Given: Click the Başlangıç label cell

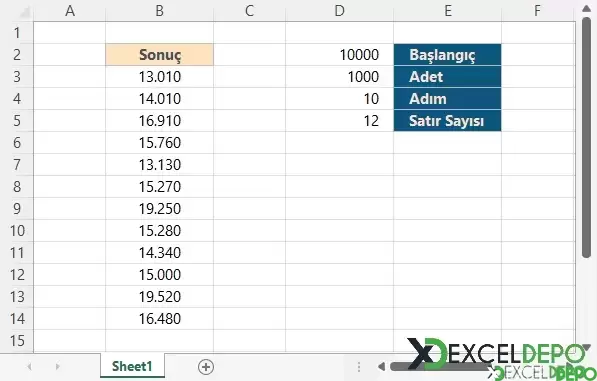Looking at the screenshot, I should tap(448, 55).
